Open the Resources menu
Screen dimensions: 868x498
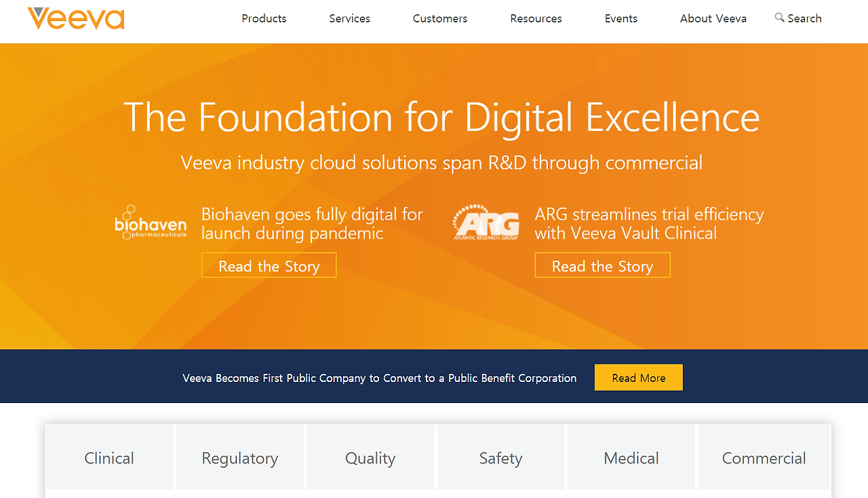[x=536, y=18]
